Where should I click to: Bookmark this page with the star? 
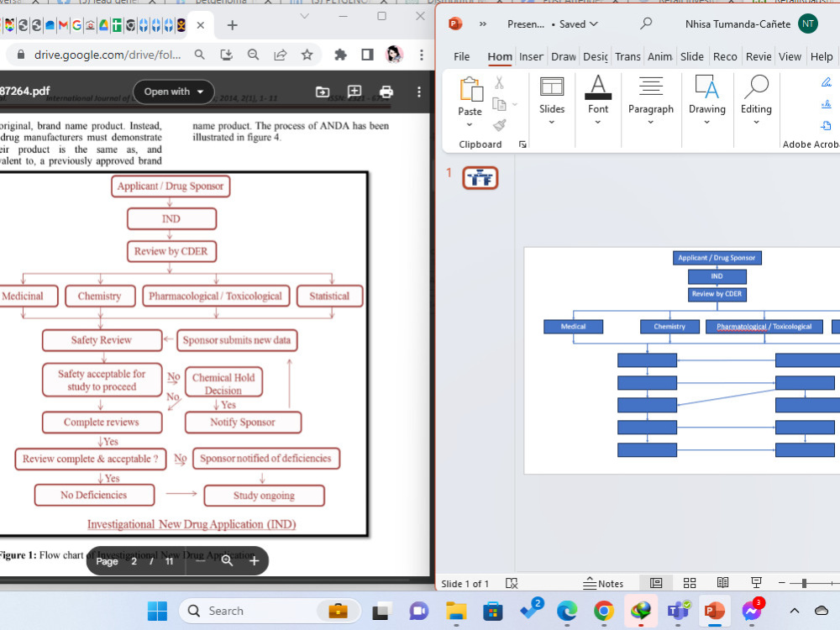coord(307,55)
